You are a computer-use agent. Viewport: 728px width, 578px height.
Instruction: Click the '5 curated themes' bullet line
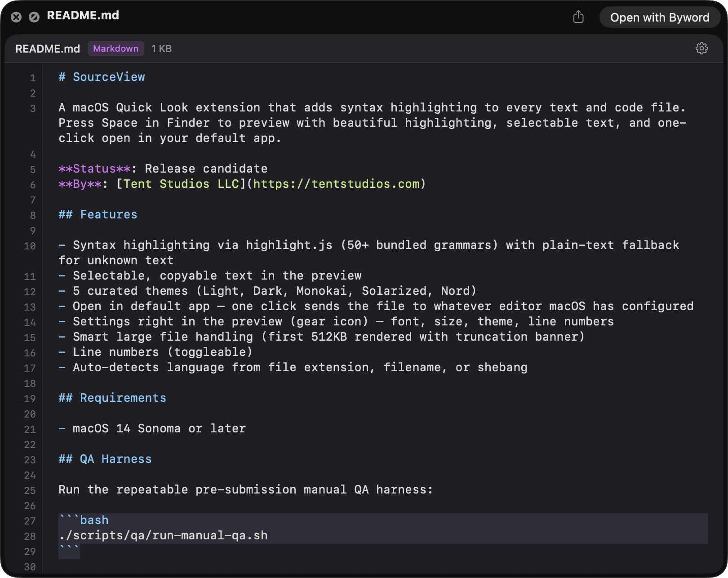click(267, 291)
